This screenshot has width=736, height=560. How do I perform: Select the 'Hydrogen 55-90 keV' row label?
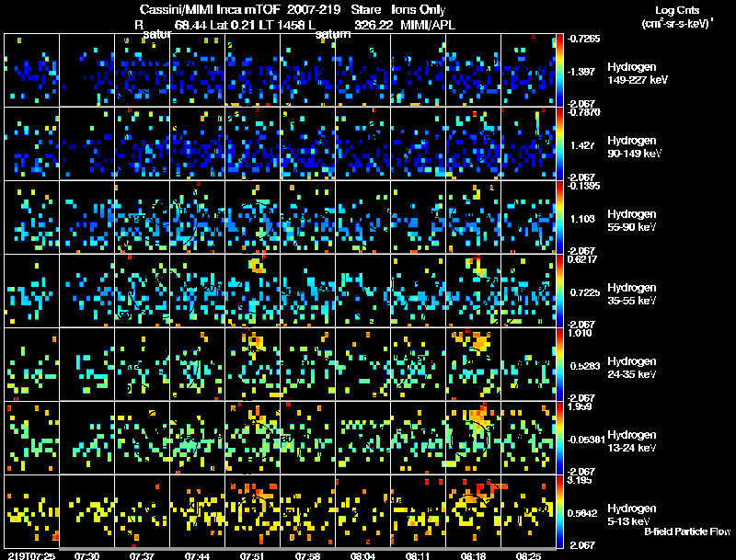pos(632,221)
